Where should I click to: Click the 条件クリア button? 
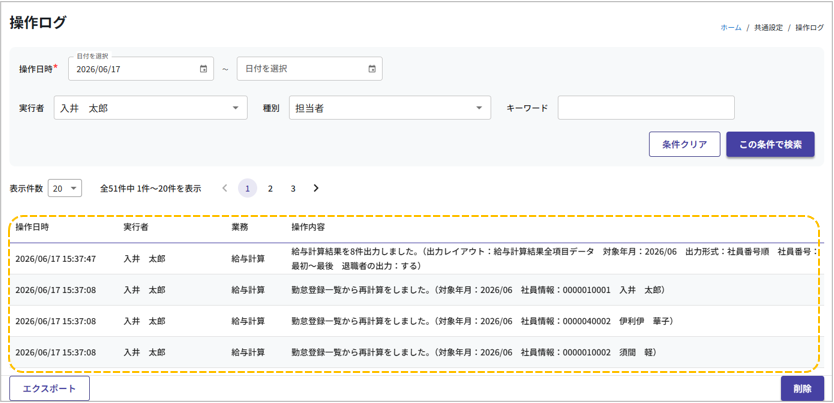tap(685, 145)
